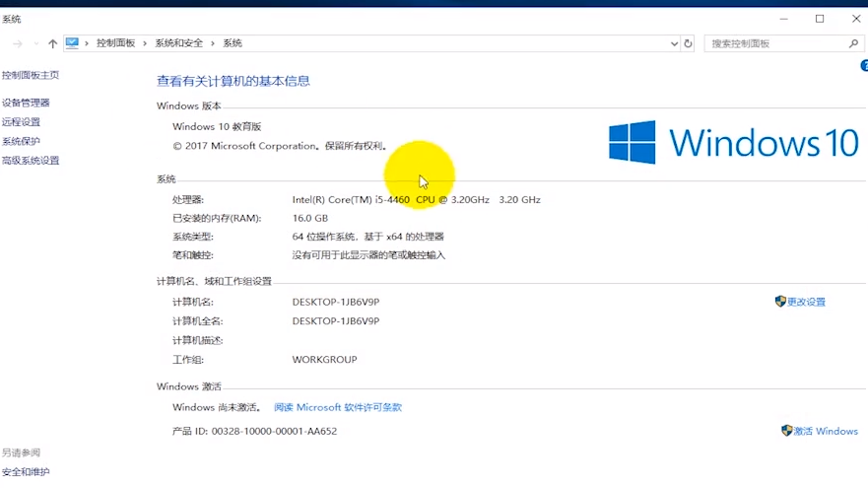Click the Windows 10 教育版 text
The height and width of the screenshot is (488, 868).
point(217,127)
